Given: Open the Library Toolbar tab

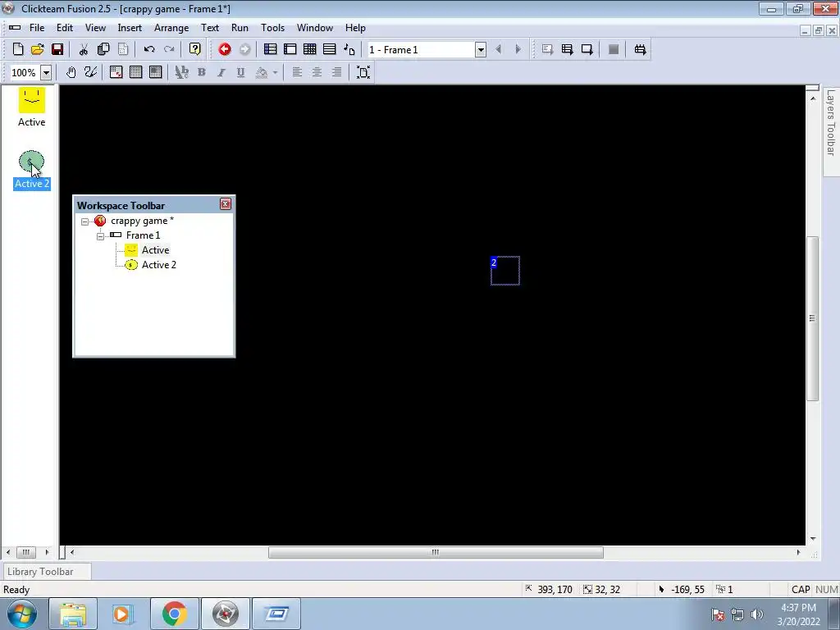Looking at the screenshot, I should pyautogui.click(x=46, y=572).
